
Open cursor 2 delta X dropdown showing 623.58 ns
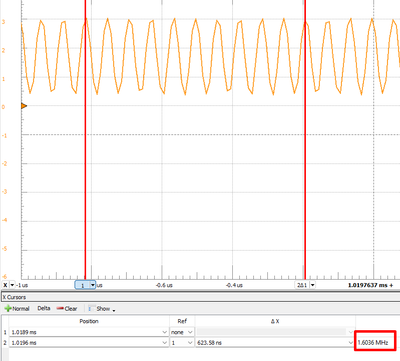pos(350,343)
